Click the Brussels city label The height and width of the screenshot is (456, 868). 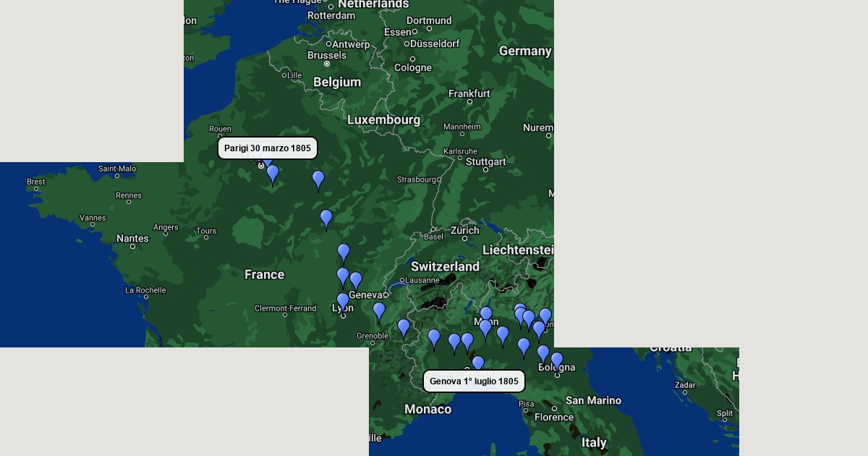[x=327, y=56]
